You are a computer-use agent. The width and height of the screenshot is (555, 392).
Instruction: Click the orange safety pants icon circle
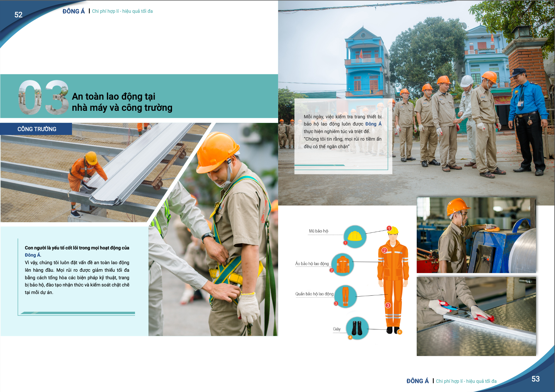click(345, 296)
